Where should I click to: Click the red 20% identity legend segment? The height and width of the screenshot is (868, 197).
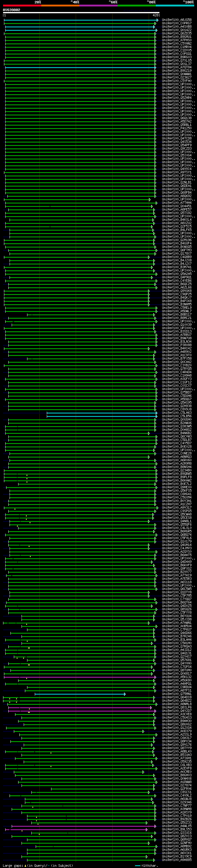click(x=22, y=6)
